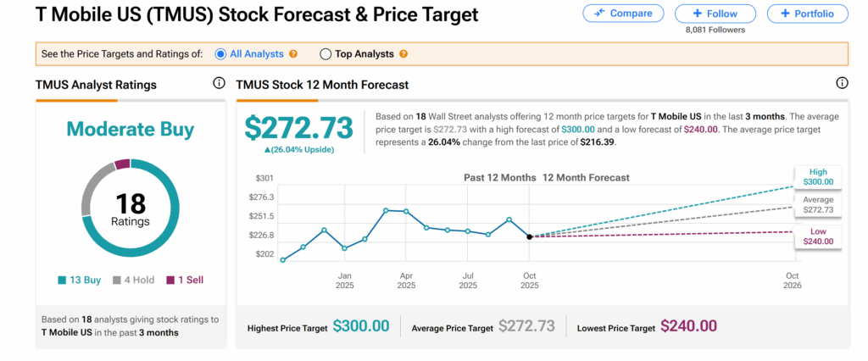Image resolution: width=868 pixels, height=361 pixels.
Task: Click the teal Buy legend square
Action: (x=62, y=280)
